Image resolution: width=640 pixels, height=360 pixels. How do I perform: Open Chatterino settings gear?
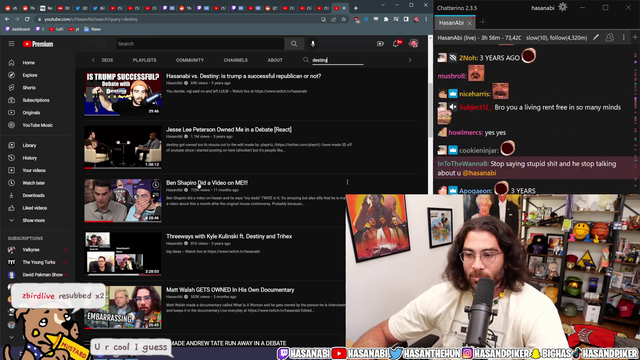click(563, 7)
